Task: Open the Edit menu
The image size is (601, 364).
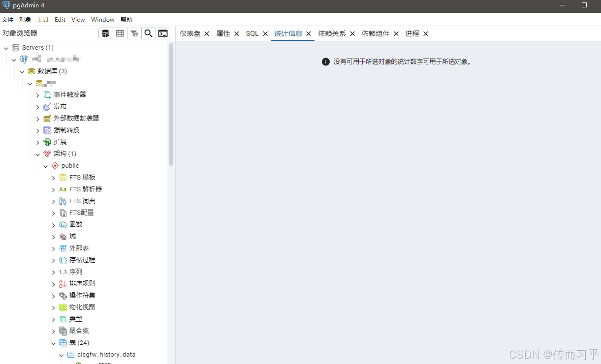Action: click(x=60, y=20)
